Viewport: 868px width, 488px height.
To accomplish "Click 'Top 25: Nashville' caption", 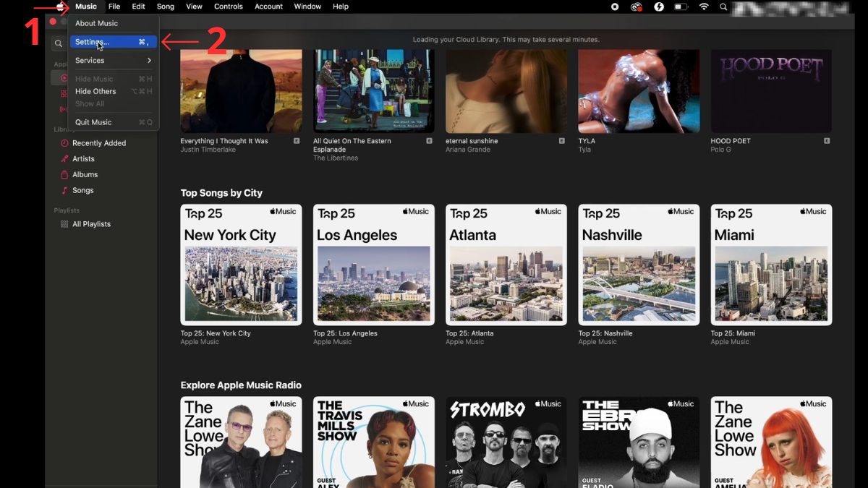I will 605,333.
